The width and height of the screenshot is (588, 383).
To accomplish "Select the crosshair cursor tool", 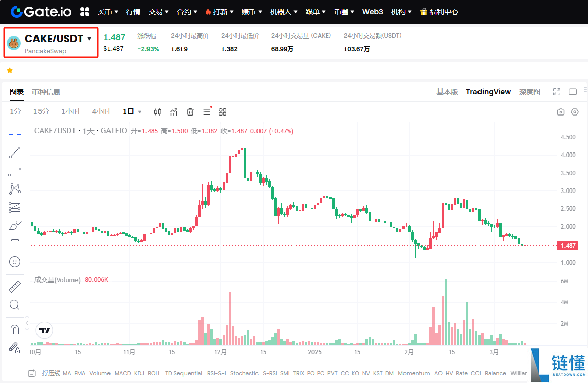I will coord(15,134).
